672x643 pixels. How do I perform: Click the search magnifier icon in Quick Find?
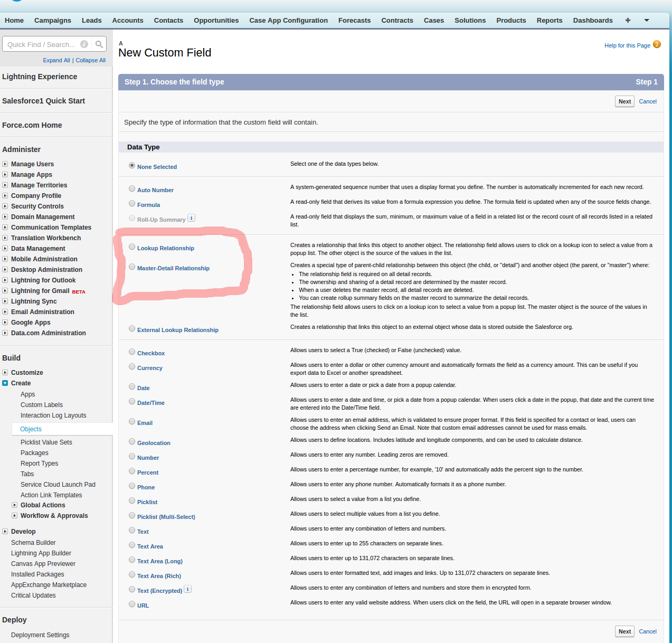pos(99,44)
